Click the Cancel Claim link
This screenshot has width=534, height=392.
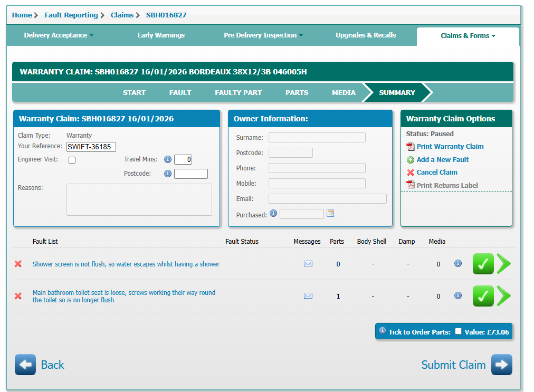click(x=437, y=173)
